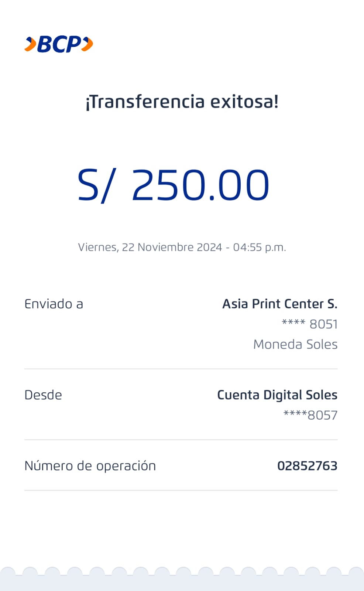Click the right orange chevron of the BCP logo

pos(87,44)
